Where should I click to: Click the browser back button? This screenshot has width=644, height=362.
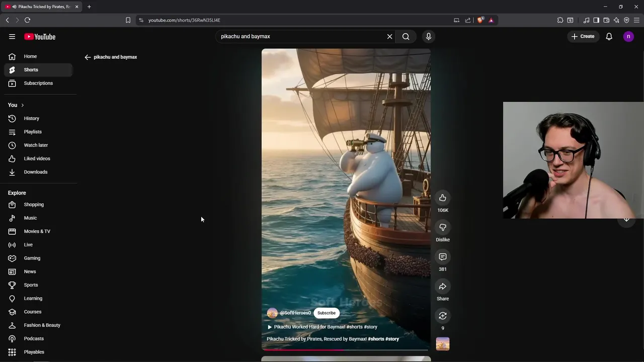point(7,20)
